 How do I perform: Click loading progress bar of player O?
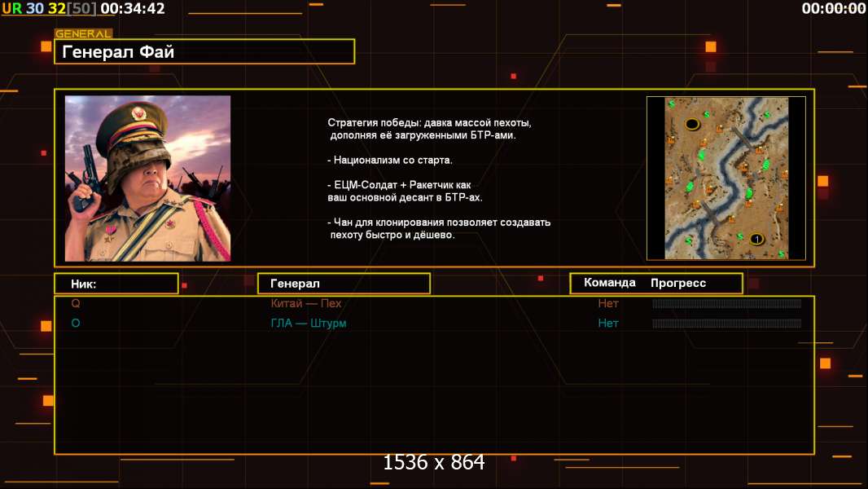[727, 324]
